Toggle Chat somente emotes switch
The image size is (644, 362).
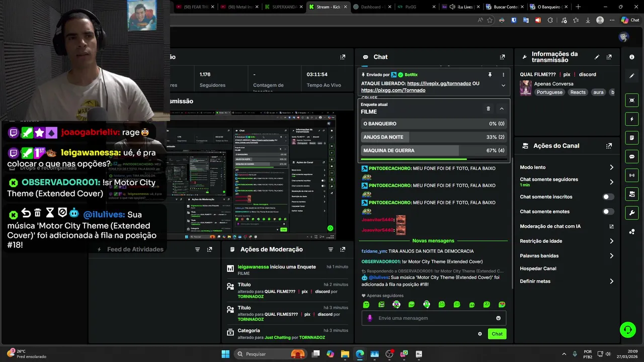[608, 212]
